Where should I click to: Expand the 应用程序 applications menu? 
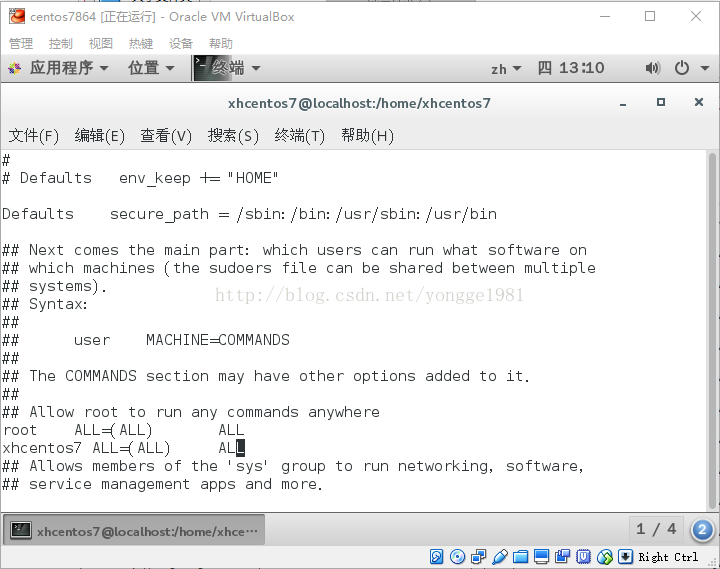point(69,68)
